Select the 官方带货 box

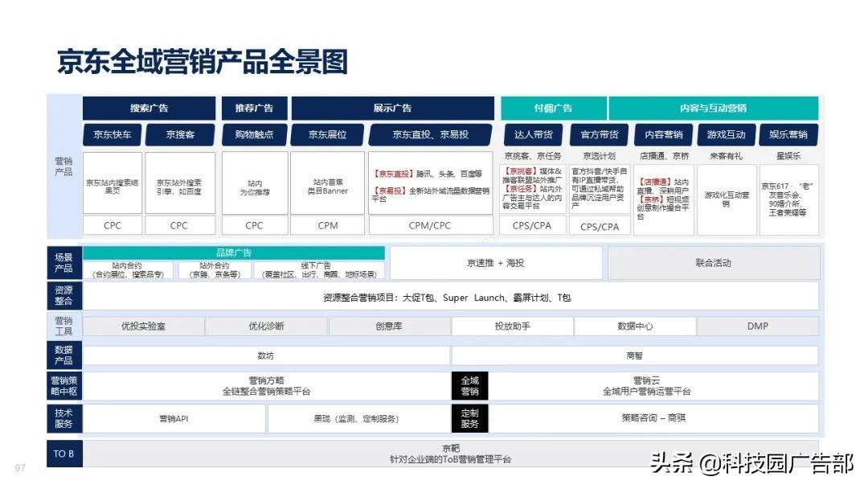[599, 134]
